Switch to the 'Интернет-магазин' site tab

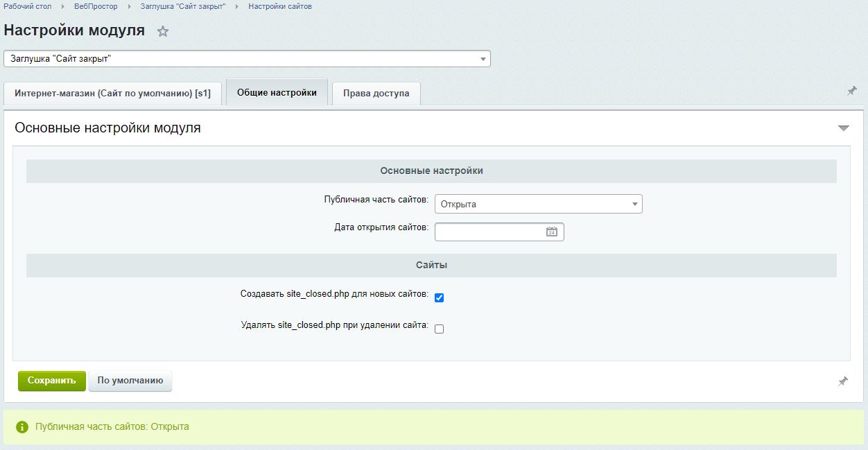(x=112, y=93)
